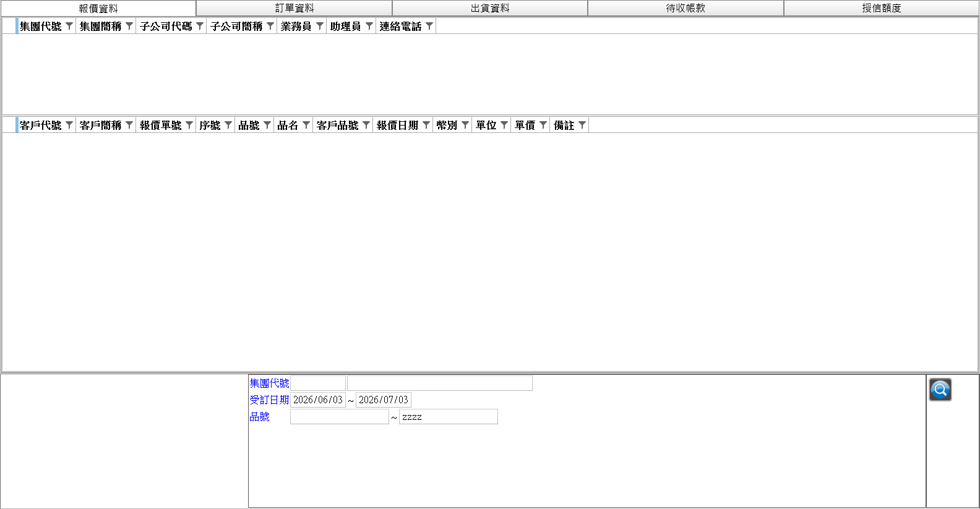Sort by 集團簡稱 column header text

point(101,26)
